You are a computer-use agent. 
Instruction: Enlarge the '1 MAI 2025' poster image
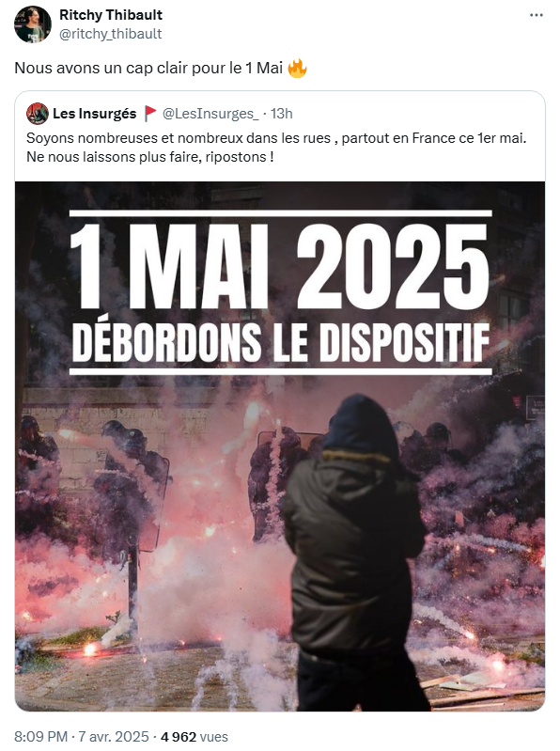280,446
